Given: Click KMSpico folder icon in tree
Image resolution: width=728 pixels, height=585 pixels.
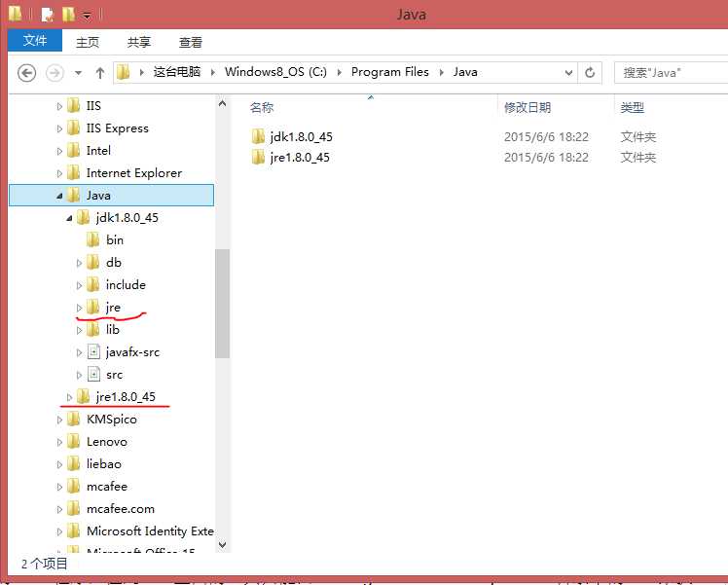Looking at the screenshot, I should pos(73,419).
